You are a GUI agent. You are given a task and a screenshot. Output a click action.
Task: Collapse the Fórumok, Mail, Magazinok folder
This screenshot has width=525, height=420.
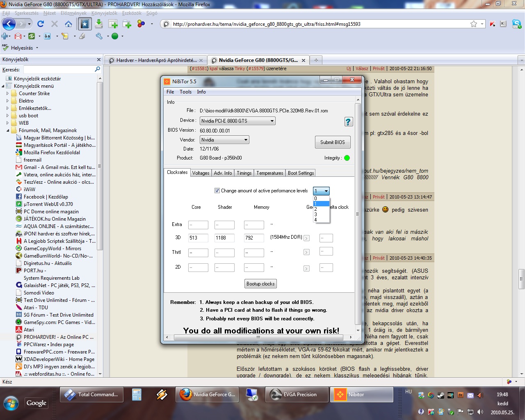(x=7, y=130)
